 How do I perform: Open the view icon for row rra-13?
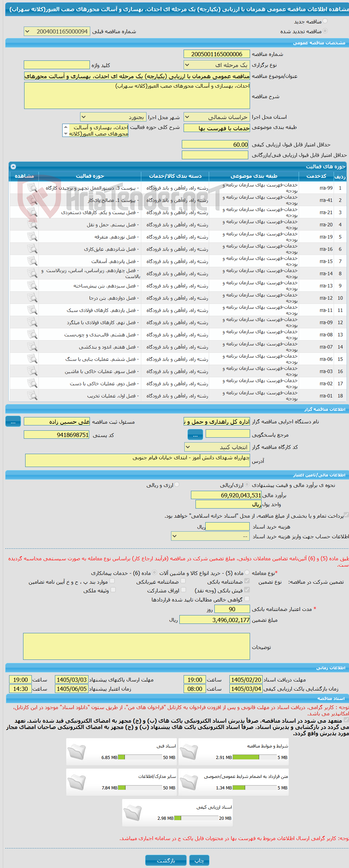click(32, 285)
